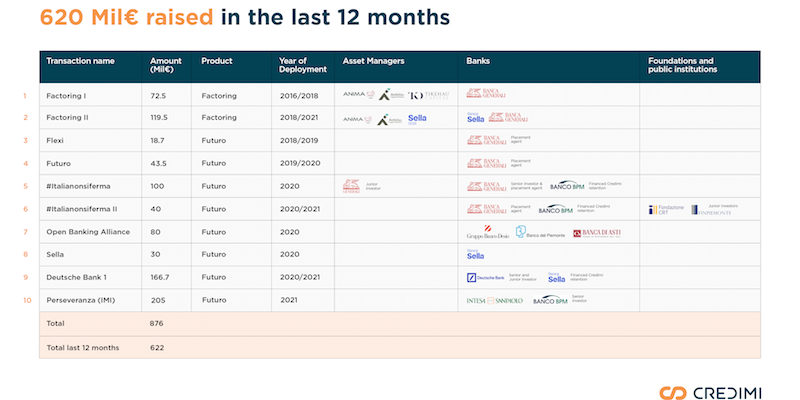
Task: Click the Banco BPM logo in Perseveranza row
Action: click(550, 300)
